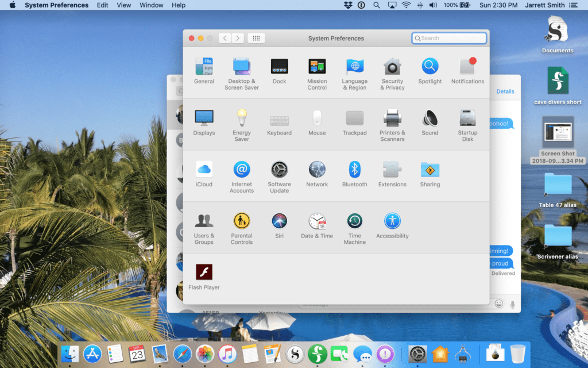Viewport: 588px width, 368px height.
Task: Click the Wi-Fi status icon
Action: (406, 5)
